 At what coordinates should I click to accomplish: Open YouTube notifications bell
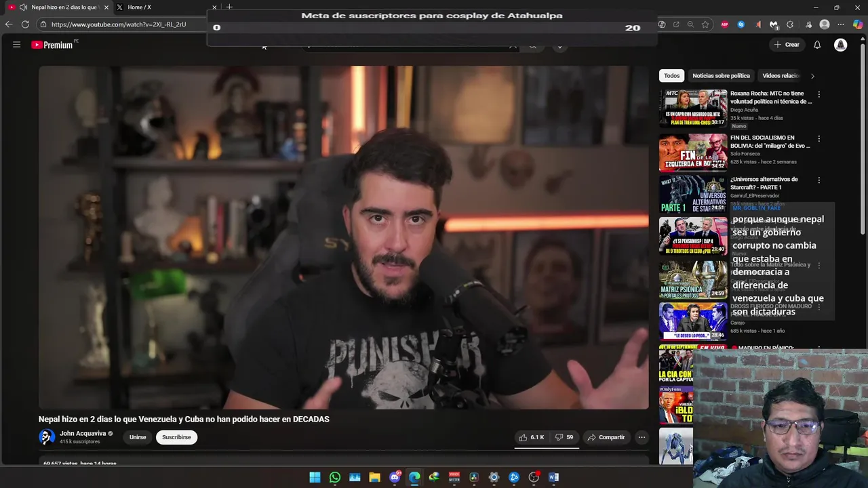point(817,45)
